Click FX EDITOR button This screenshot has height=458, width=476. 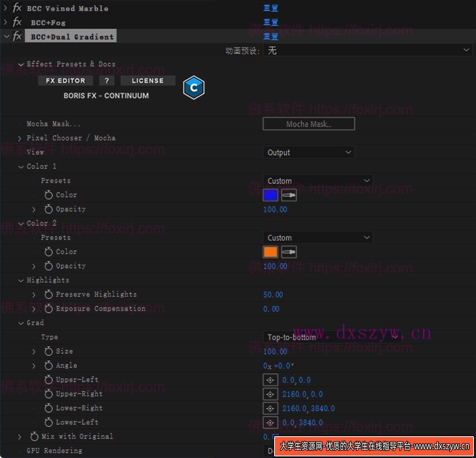65,80
